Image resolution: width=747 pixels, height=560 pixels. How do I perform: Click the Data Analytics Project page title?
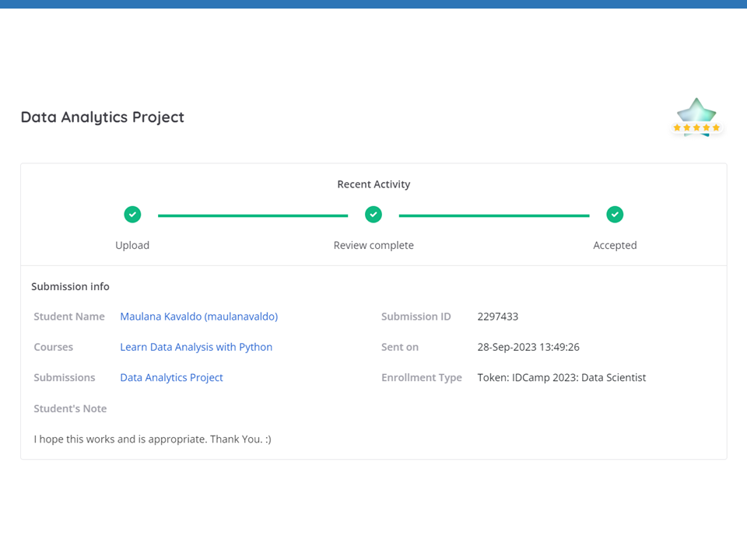pyautogui.click(x=102, y=117)
